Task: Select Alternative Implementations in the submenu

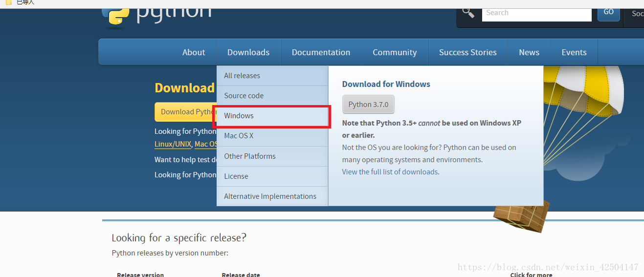Action: 272,196
